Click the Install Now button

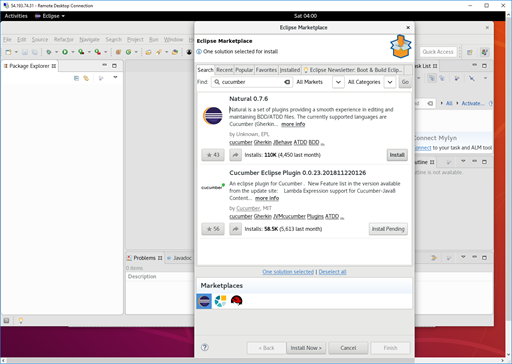coord(306,348)
